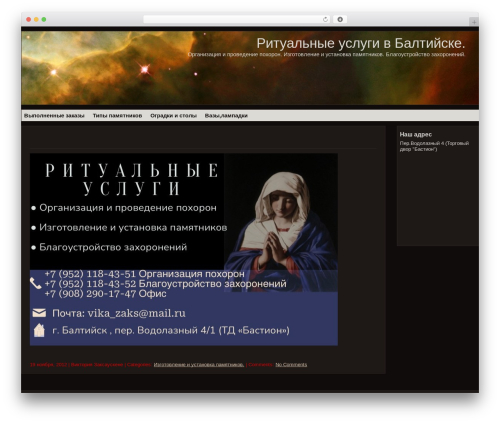Click the banner heading РИТУАЛЬНЫЕ УСЛУГИ
500x423 pixels.
coord(132,179)
